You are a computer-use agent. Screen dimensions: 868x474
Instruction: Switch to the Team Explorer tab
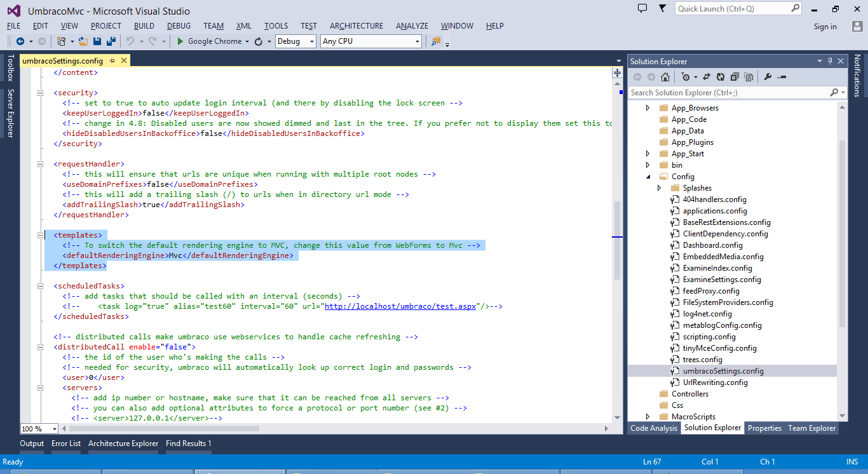click(811, 428)
